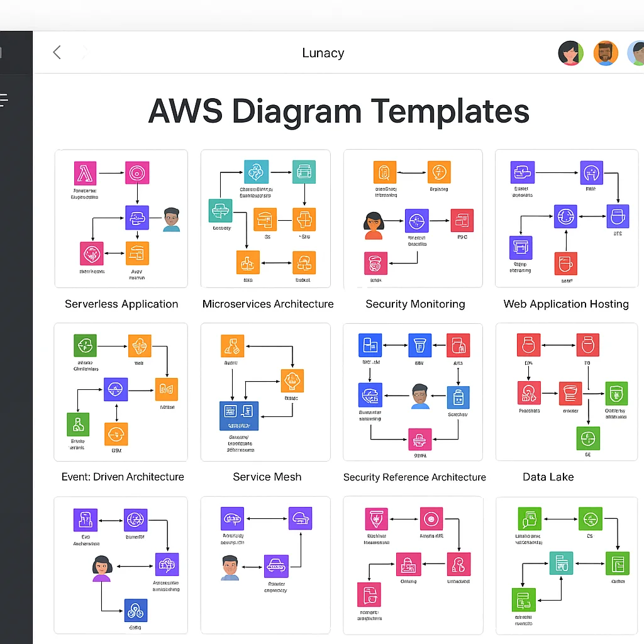Image resolution: width=644 pixels, height=644 pixels.
Task: Click the dark-haired female user avatar
Action: [570, 53]
